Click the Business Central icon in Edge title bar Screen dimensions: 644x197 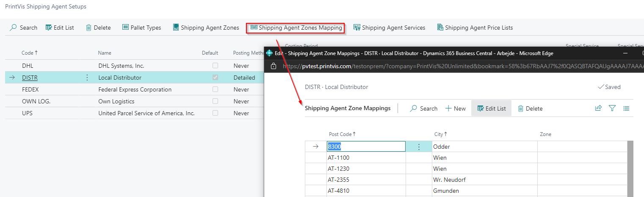coord(269,53)
